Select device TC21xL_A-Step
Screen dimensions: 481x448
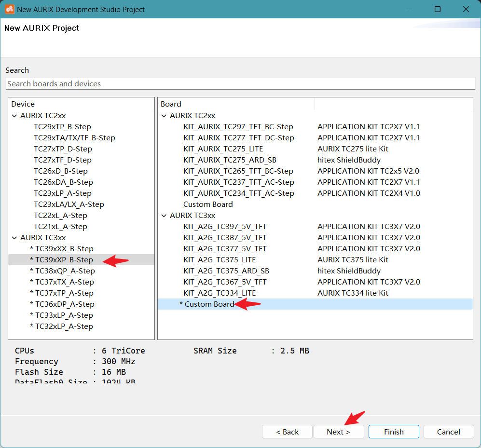tap(60, 226)
